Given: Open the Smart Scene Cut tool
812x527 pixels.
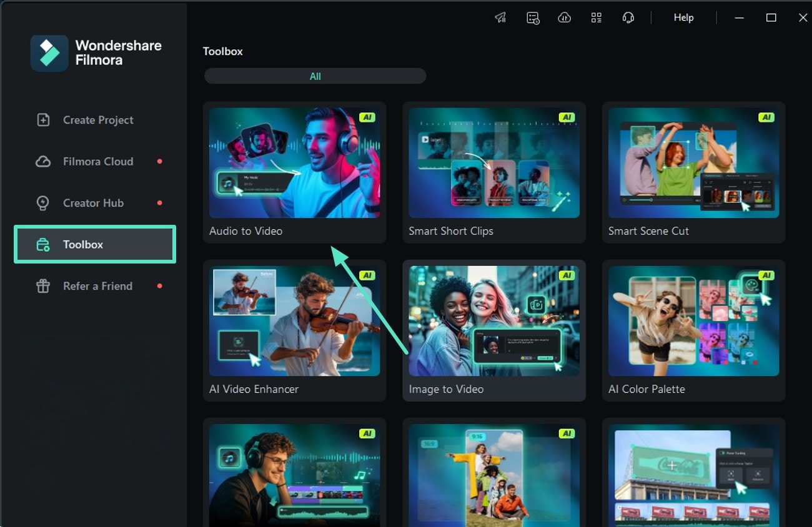Looking at the screenshot, I should click(x=693, y=172).
